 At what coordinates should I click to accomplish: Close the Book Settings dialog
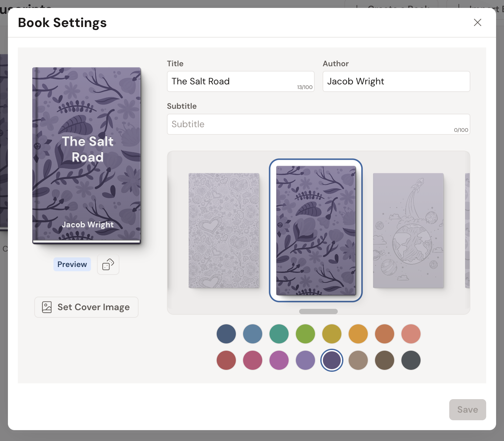click(x=477, y=22)
